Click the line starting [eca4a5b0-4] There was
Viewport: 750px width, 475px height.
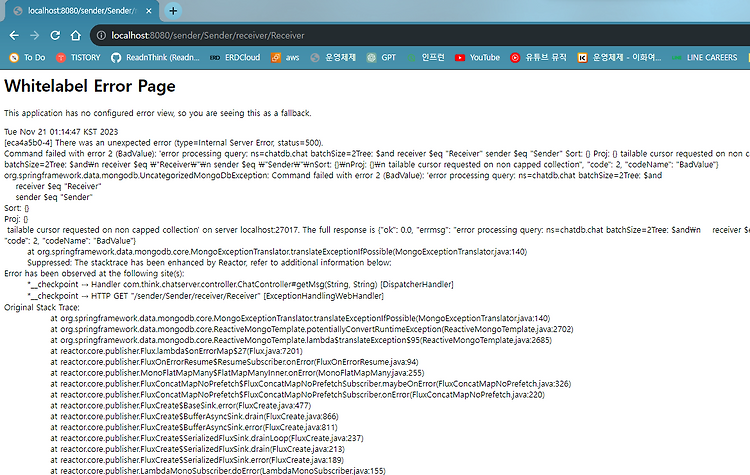pyautogui.click(x=164, y=143)
